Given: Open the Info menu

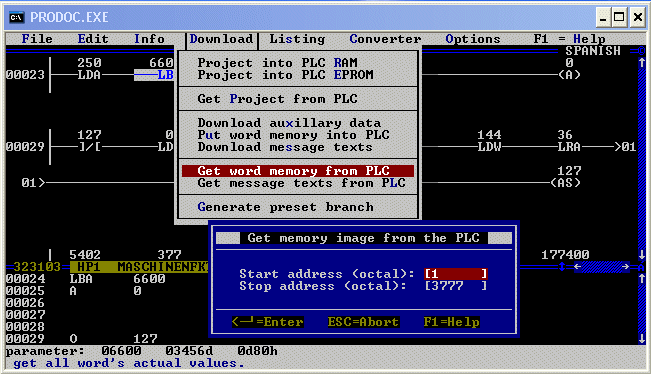Looking at the screenshot, I should (149, 39).
